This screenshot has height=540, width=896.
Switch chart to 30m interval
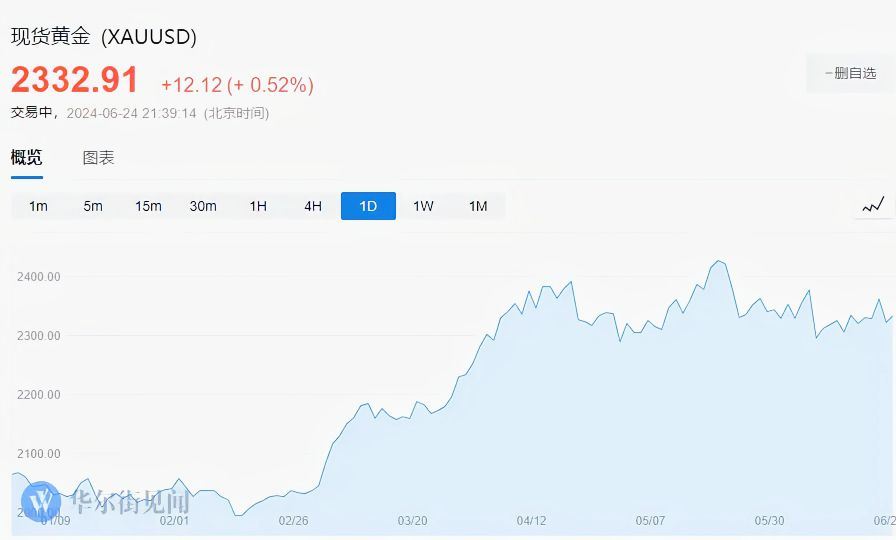tap(203, 206)
